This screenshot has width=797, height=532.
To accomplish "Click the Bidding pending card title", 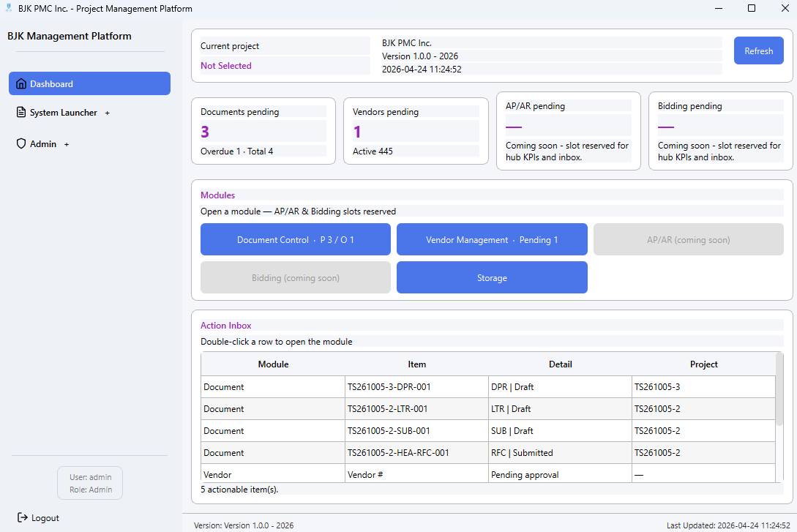I will click(689, 105).
